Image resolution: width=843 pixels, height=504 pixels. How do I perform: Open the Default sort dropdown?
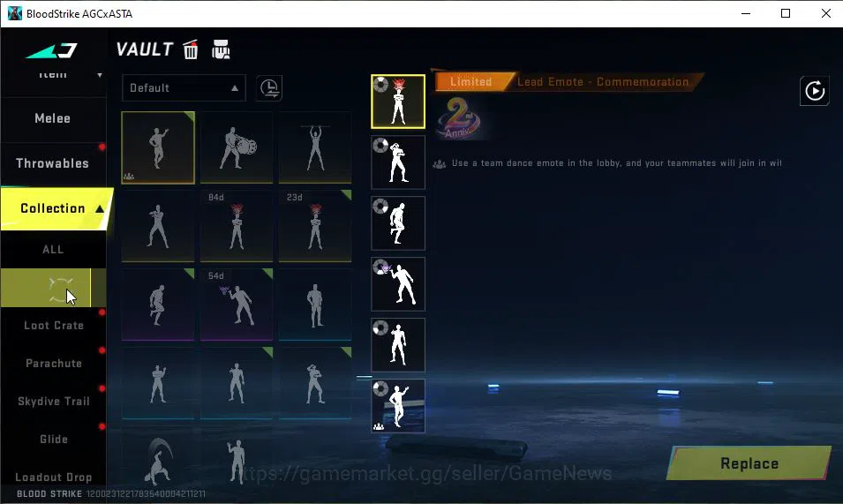tap(184, 88)
